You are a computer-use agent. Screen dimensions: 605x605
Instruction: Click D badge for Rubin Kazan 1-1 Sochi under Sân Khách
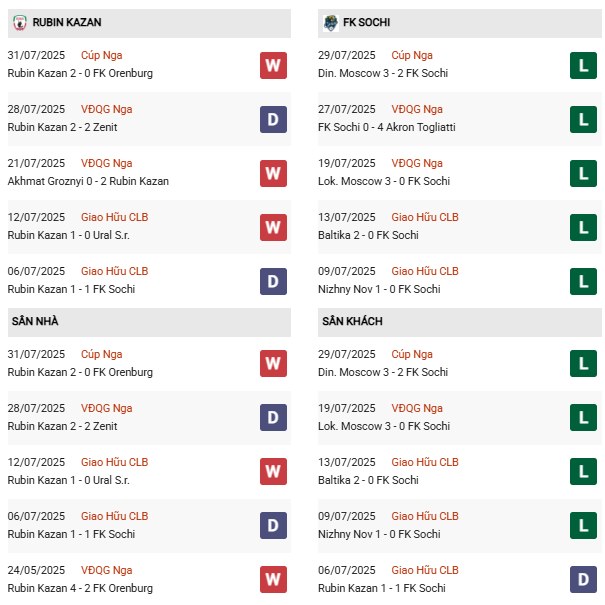(x=583, y=578)
